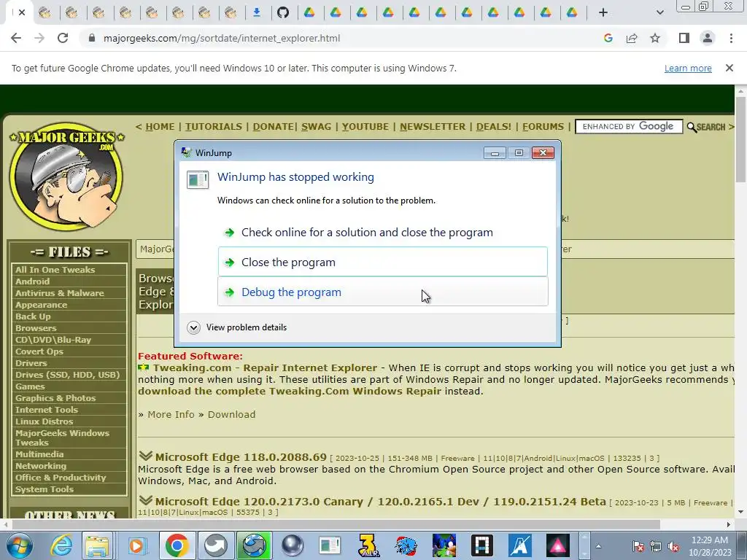Open Android category
Image resolution: width=747 pixels, height=560 pixels.
click(32, 281)
